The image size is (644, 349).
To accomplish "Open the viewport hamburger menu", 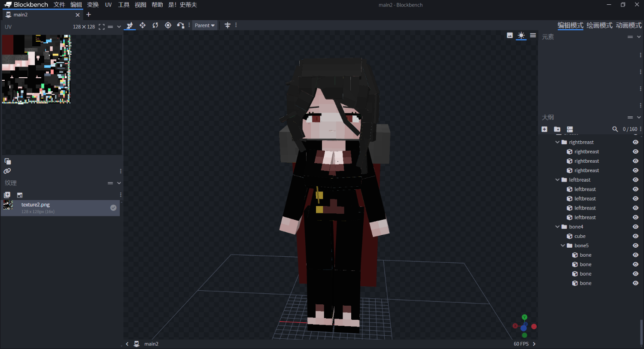I will [533, 36].
